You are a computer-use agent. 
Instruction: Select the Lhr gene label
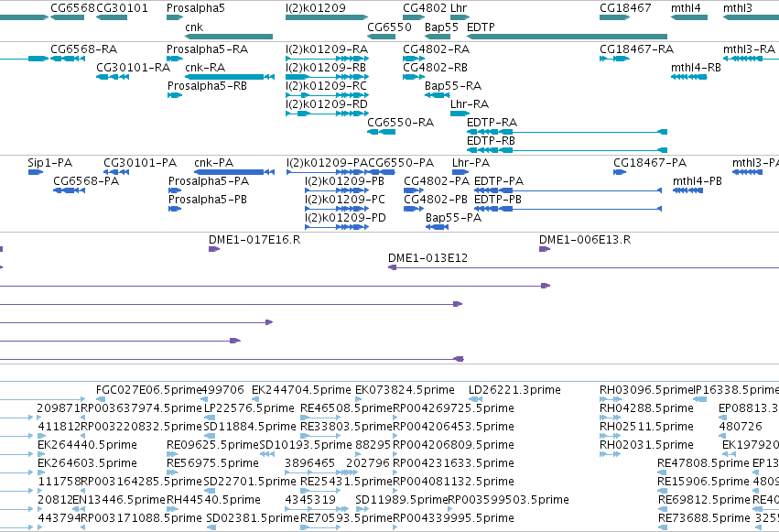coord(459,8)
